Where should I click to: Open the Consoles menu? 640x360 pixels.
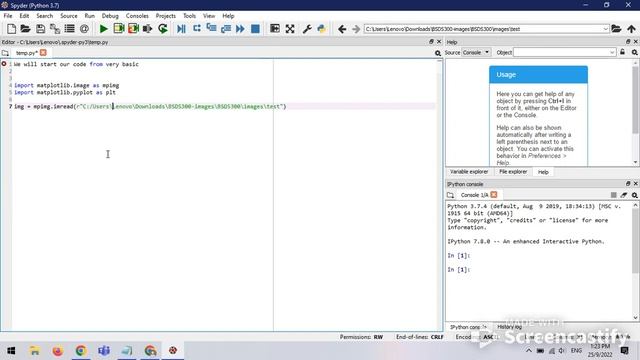[137, 16]
